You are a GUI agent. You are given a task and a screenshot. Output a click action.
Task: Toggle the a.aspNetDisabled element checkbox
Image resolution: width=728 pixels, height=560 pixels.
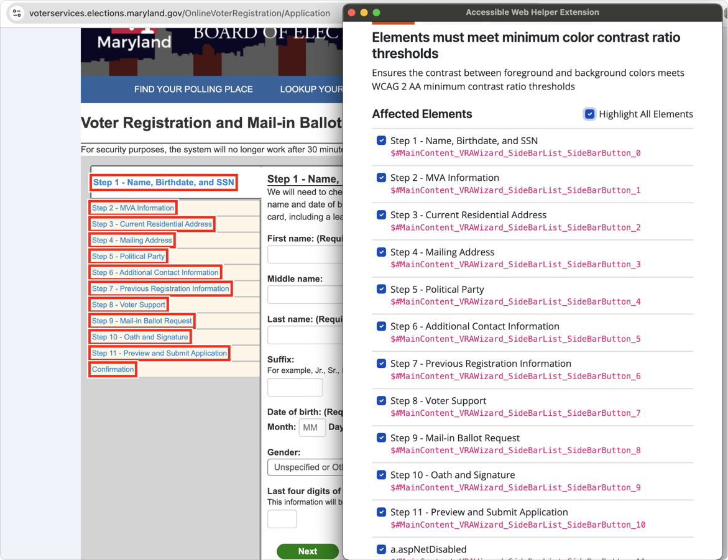pos(381,549)
